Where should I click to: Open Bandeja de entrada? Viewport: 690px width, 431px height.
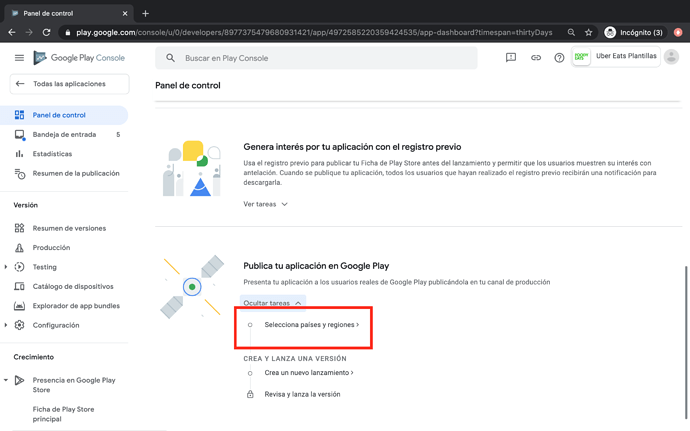tap(64, 134)
